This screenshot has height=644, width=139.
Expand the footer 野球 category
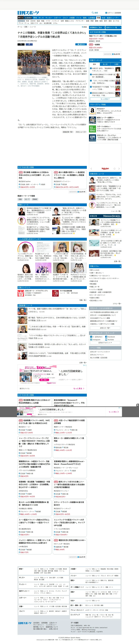[x=21, y=569]
